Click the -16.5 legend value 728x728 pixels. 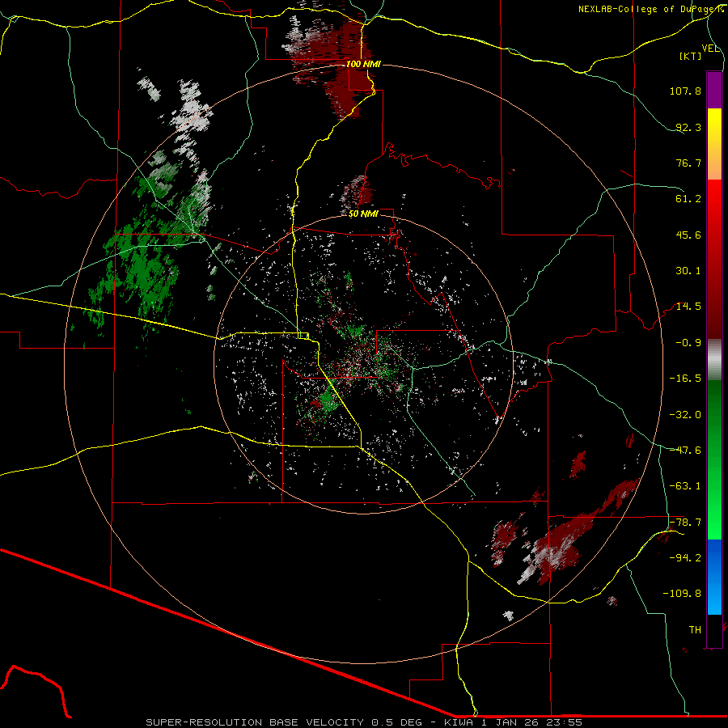coord(685,379)
